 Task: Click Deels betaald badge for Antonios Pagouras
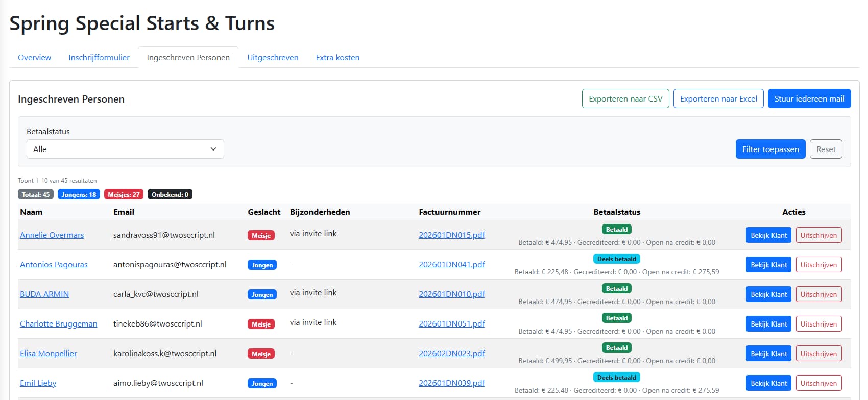click(x=616, y=259)
